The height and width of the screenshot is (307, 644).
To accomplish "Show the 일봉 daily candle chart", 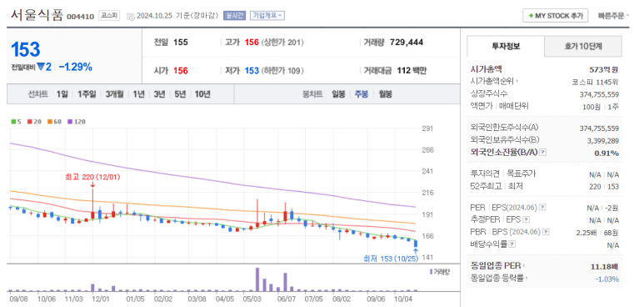I will click(x=338, y=94).
